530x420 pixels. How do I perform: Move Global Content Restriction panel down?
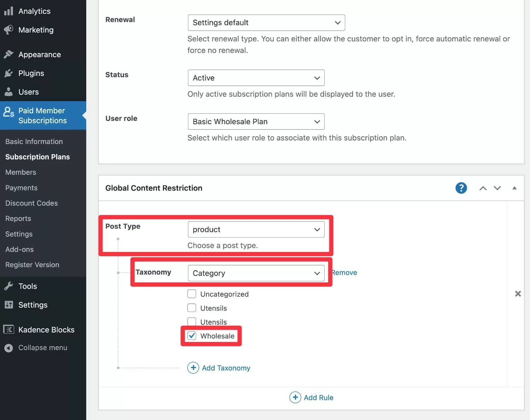click(x=497, y=188)
